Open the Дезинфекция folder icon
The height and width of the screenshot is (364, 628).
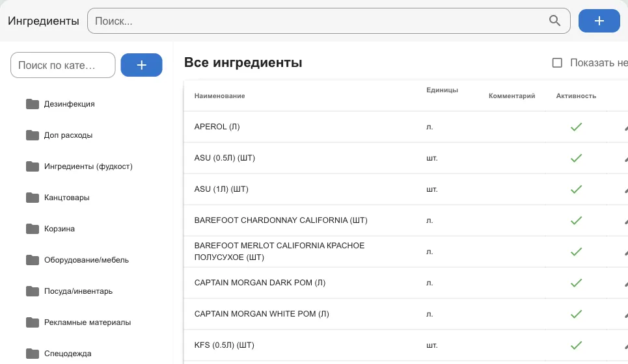click(x=33, y=104)
